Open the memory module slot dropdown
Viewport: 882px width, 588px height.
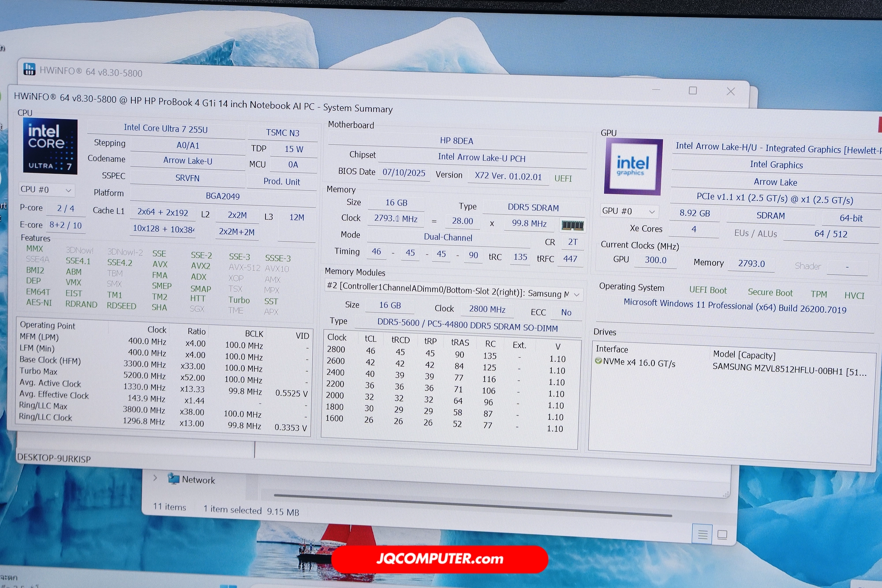pyautogui.click(x=454, y=290)
